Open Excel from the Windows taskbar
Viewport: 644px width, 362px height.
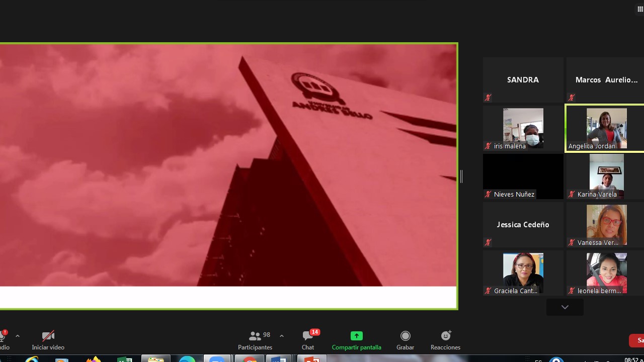[x=125, y=359]
